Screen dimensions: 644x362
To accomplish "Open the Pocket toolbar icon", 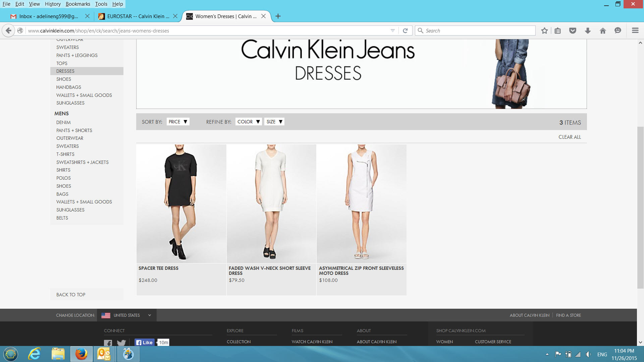I will coord(573,31).
